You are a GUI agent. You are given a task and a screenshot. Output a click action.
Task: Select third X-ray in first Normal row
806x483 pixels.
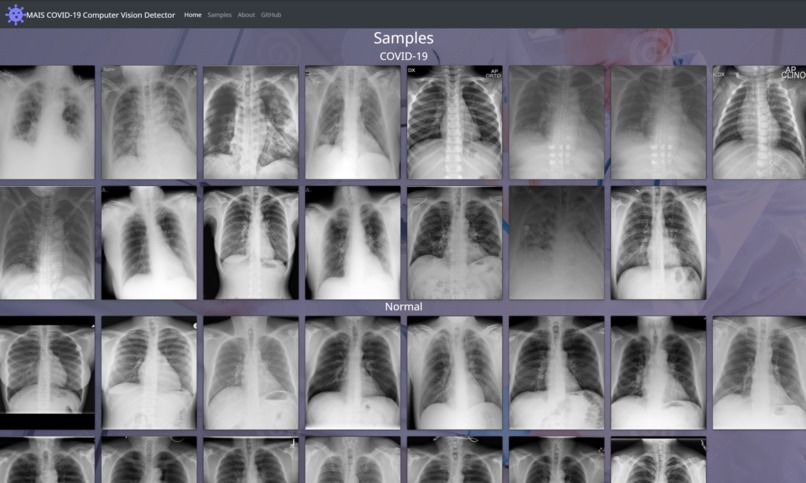(251, 373)
